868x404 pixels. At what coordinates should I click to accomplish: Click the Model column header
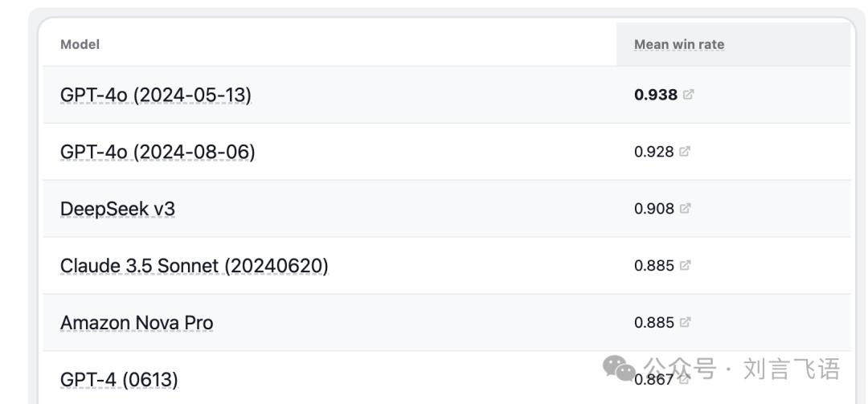click(x=80, y=44)
